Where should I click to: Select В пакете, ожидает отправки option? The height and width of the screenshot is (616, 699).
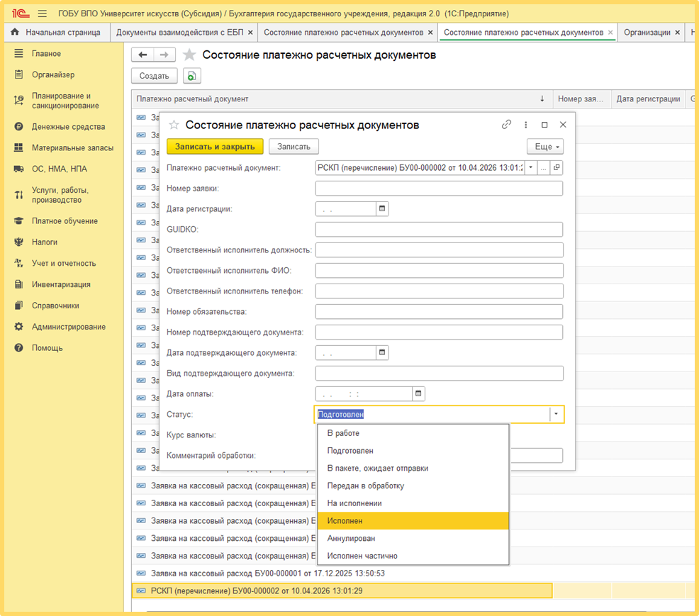point(413,468)
